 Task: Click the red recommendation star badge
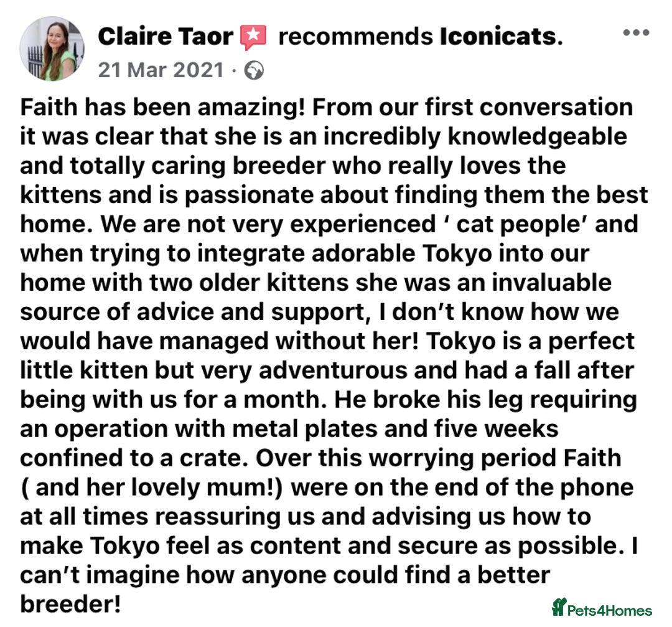click(253, 37)
